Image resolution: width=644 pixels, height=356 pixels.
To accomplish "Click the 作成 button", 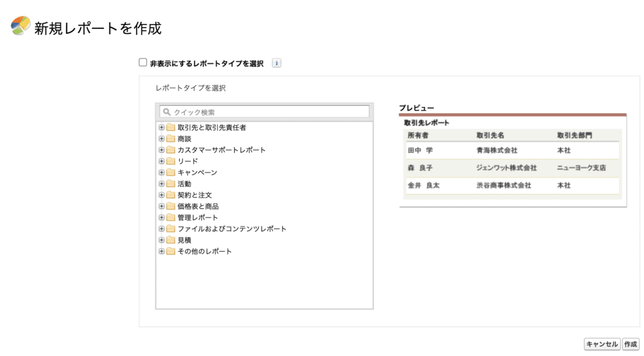I will point(630,344).
